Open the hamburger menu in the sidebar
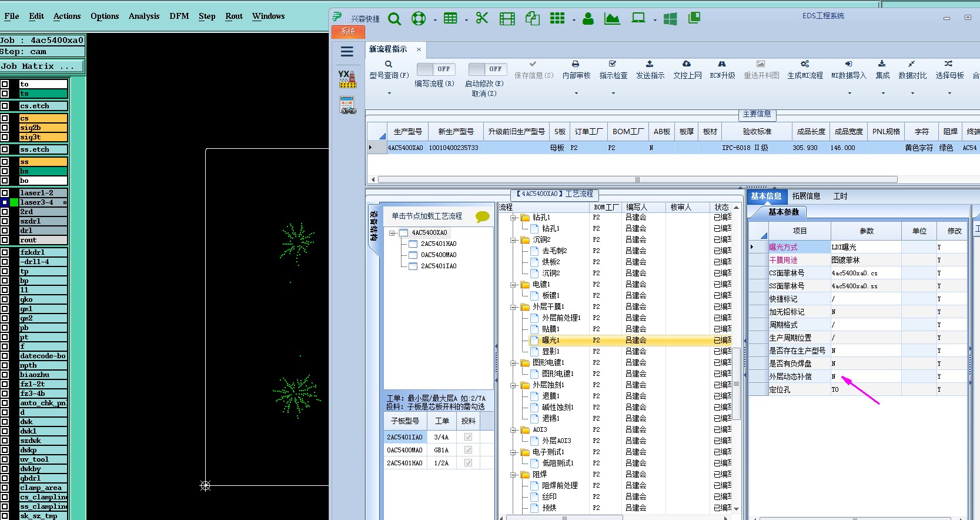 347,51
